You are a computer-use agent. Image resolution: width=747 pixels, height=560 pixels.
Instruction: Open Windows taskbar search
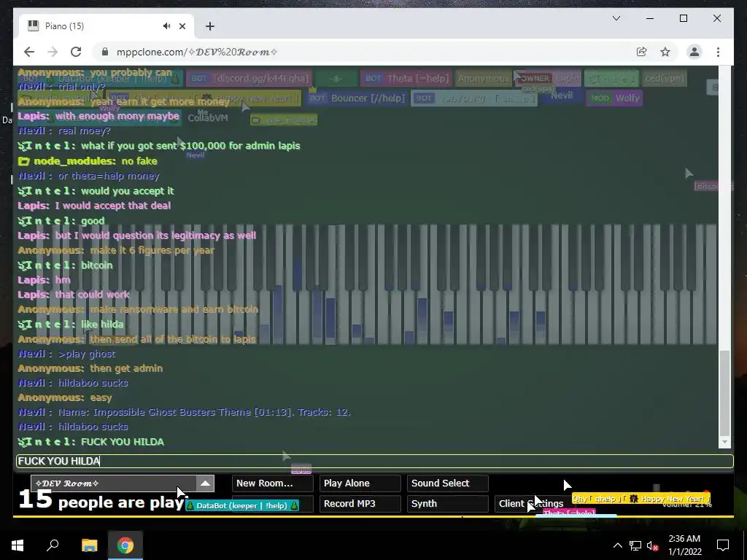click(53, 545)
